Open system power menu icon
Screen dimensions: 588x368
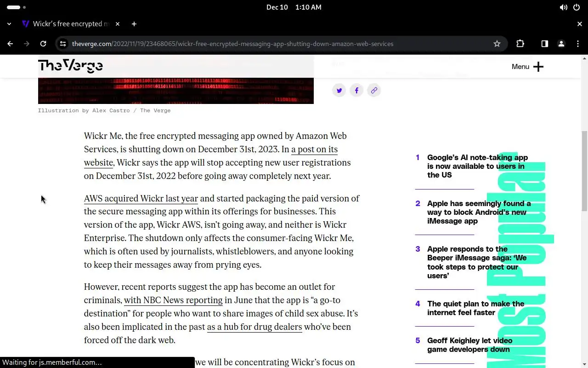click(577, 7)
